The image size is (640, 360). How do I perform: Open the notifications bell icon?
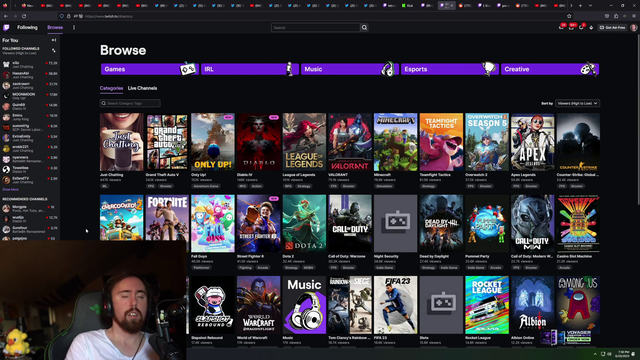pos(581,27)
